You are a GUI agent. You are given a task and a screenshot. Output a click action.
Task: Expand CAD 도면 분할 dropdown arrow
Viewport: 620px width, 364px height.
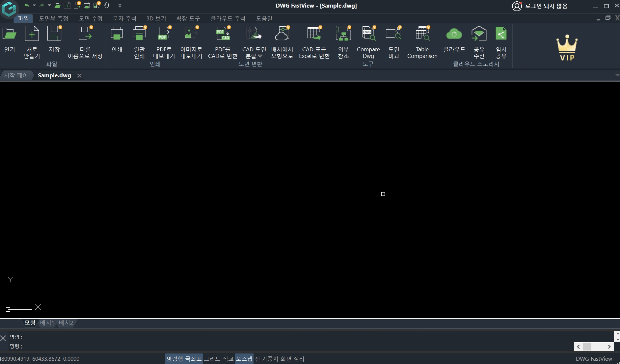click(260, 56)
